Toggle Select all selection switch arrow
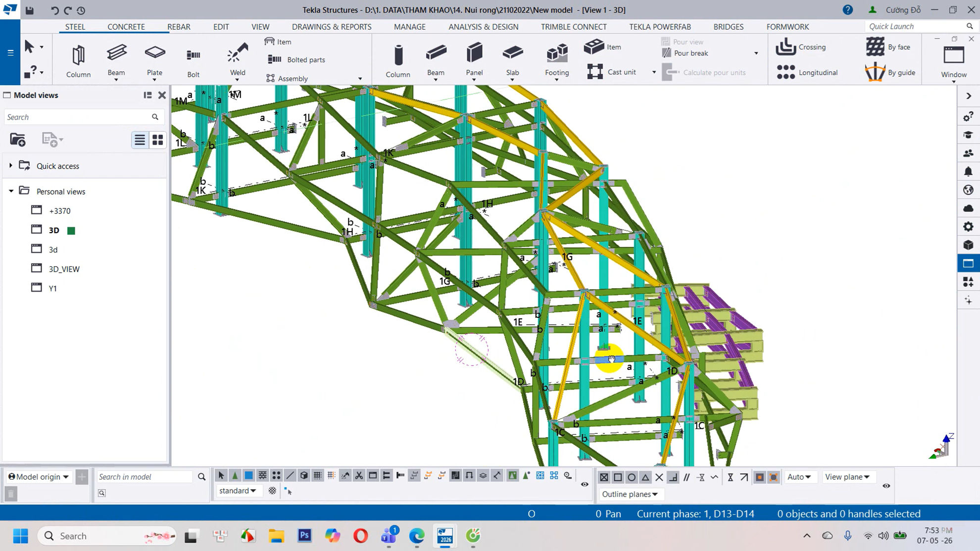Image resolution: width=980 pixels, height=551 pixels. [x=221, y=476]
